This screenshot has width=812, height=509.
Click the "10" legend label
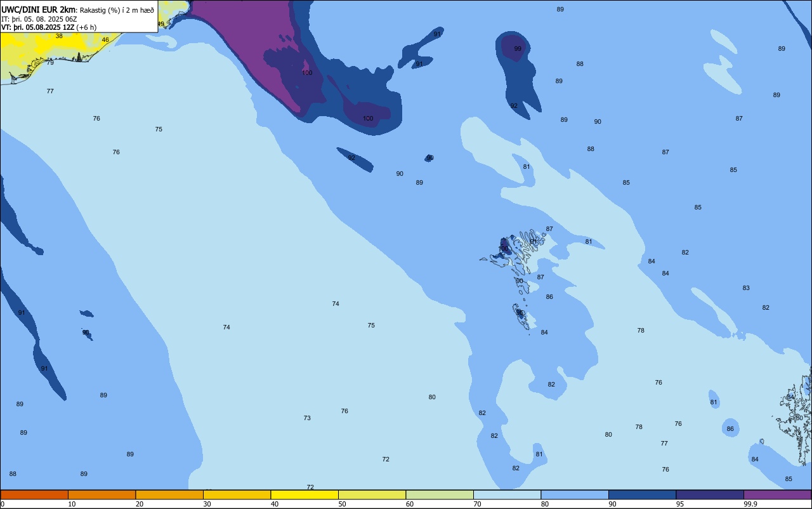pyautogui.click(x=72, y=504)
